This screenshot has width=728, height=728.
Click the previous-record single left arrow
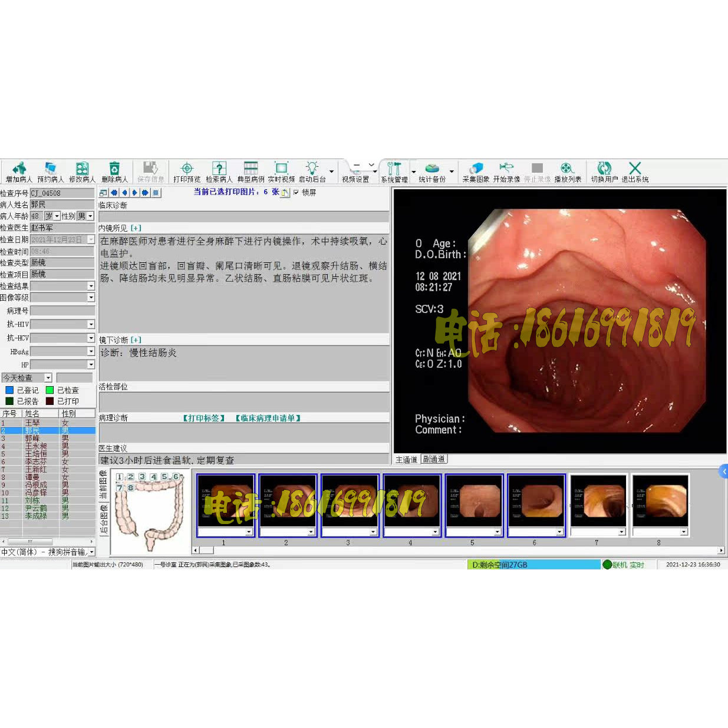(x=124, y=192)
